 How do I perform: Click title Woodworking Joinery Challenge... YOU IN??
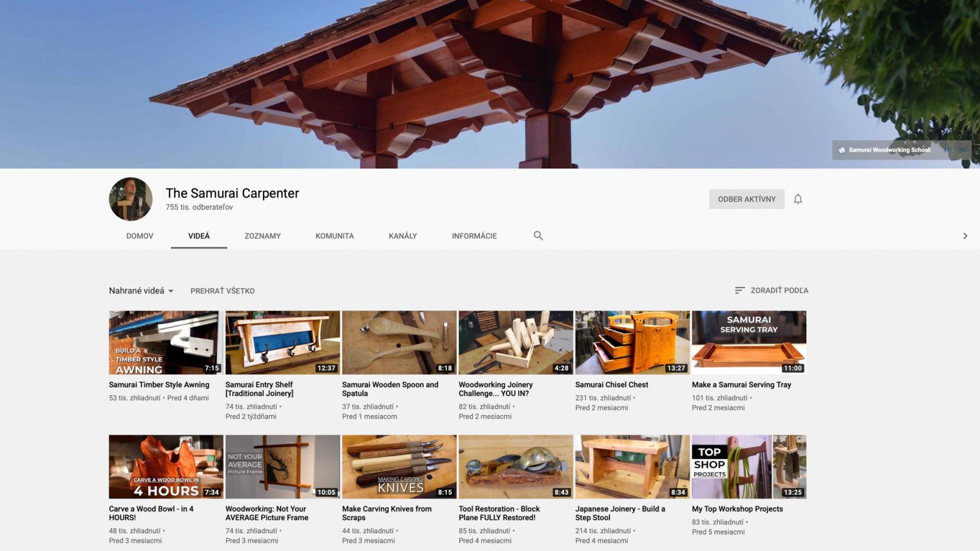coord(495,389)
